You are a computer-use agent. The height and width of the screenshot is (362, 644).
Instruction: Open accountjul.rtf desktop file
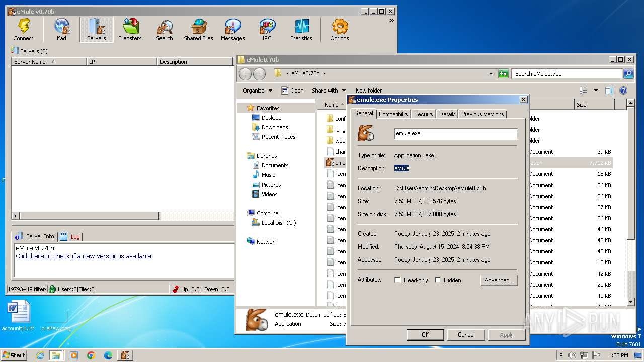(18, 316)
